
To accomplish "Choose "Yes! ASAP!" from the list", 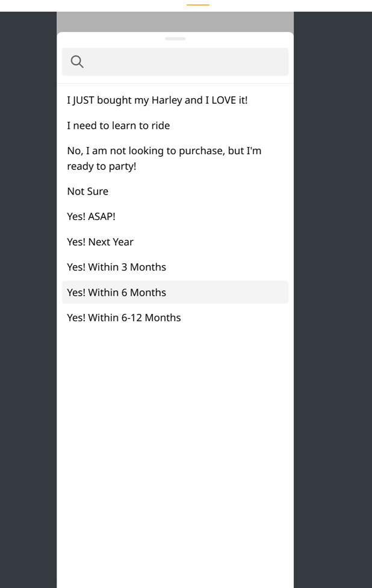I will coord(91,216).
